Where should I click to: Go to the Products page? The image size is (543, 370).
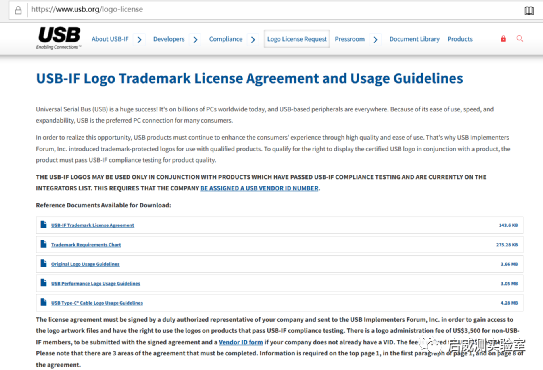pyautogui.click(x=460, y=39)
